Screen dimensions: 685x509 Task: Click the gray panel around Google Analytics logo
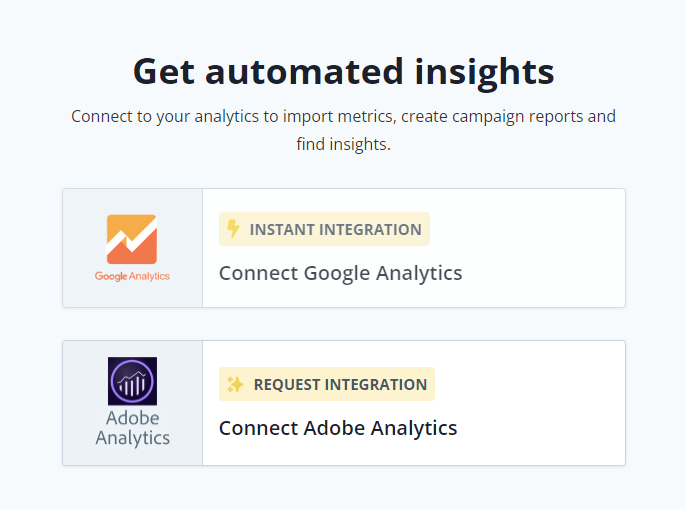coord(132,248)
